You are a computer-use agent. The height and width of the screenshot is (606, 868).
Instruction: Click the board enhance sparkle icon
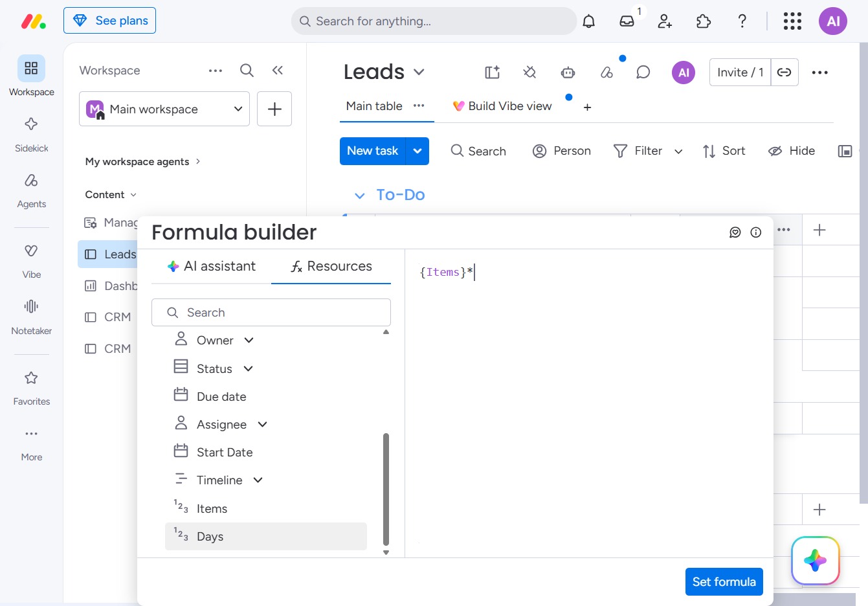[493, 73]
